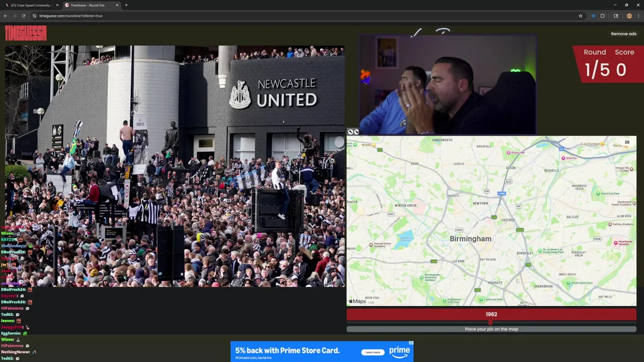Open the map mode selector icon
The height and width of the screenshot is (362, 644).
627,142
